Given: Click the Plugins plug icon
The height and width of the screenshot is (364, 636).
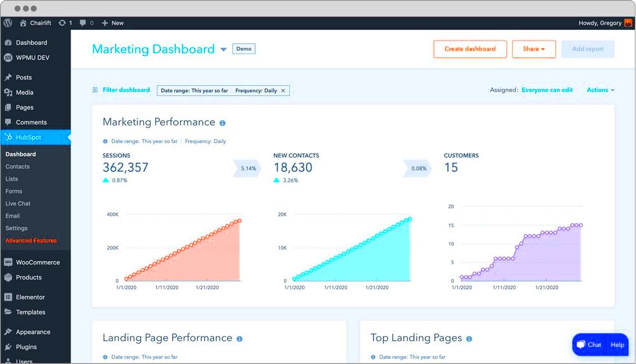Looking at the screenshot, I should 8,347.
